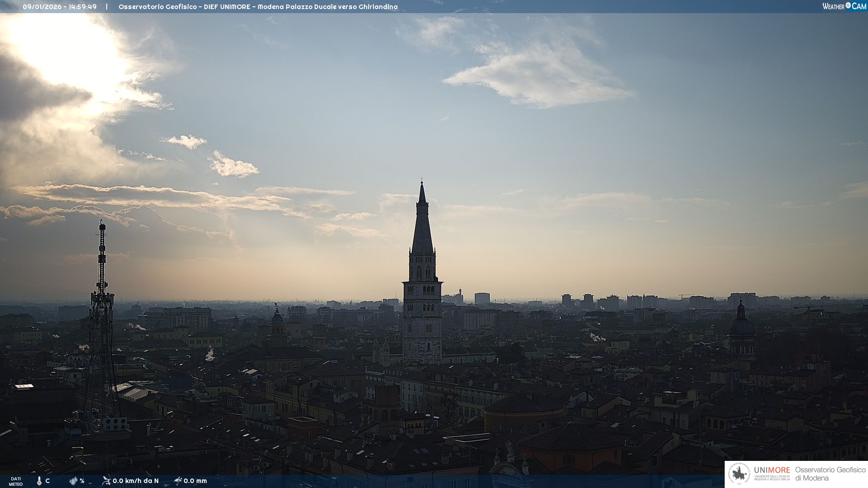The height and width of the screenshot is (488, 868).
Task: Click the WeatherCam logo
Action: tap(844, 6)
